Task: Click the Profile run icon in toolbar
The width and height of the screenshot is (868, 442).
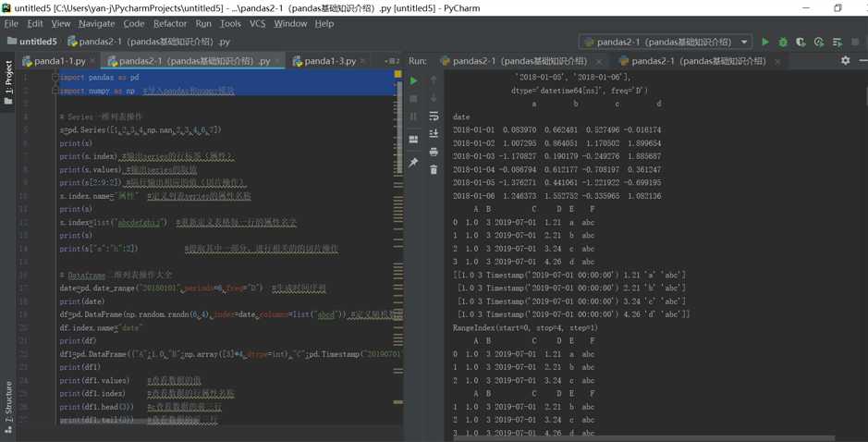Action: pyautogui.click(x=819, y=42)
